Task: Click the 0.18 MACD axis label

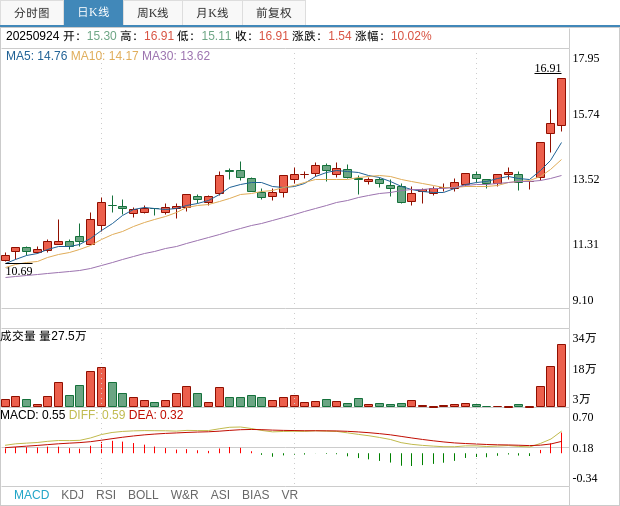Action: click(x=583, y=448)
